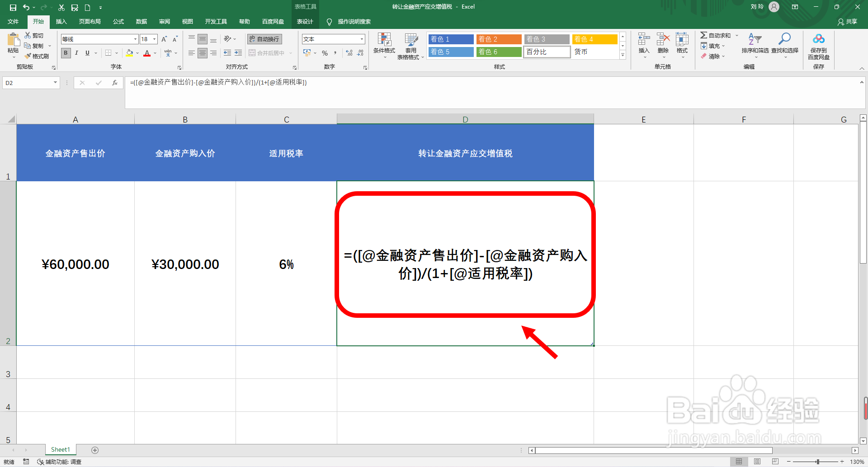Toggle bold formatting
Image resolution: width=868 pixels, height=467 pixels.
coord(66,53)
